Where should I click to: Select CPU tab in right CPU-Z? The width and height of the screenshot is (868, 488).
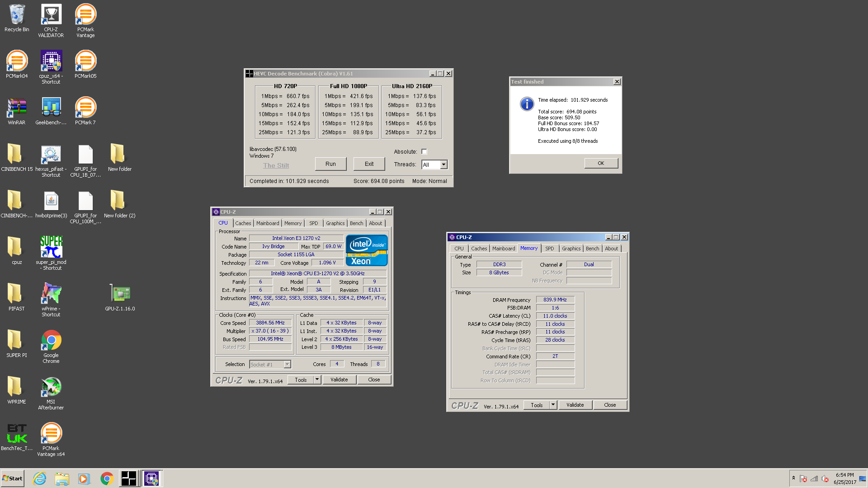click(x=459, y=249)
